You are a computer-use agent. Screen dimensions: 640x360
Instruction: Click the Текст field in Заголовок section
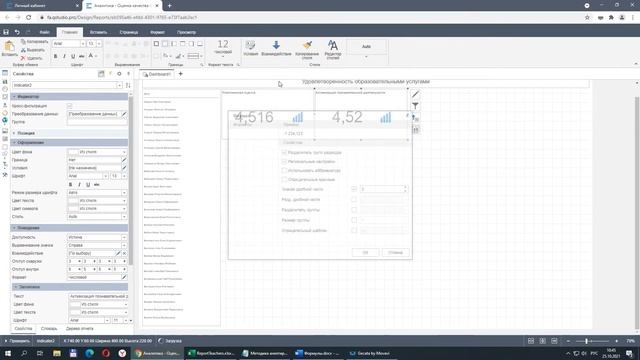click(x=98, y=296)
